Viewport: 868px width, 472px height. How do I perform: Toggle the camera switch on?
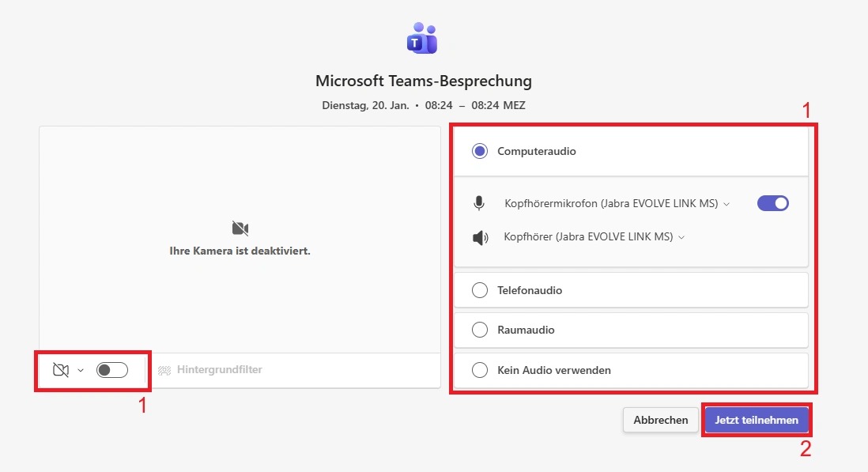coord(111,370)
